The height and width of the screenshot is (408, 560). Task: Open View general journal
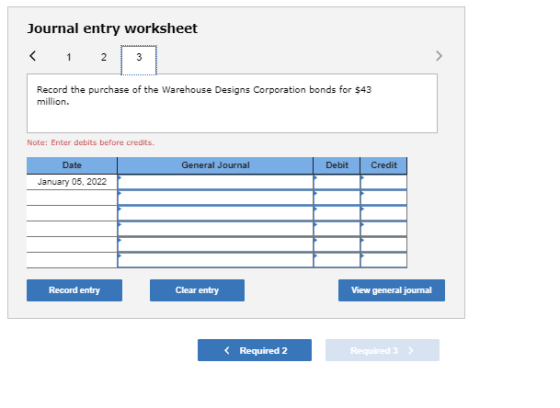click(x=391, y=290)
